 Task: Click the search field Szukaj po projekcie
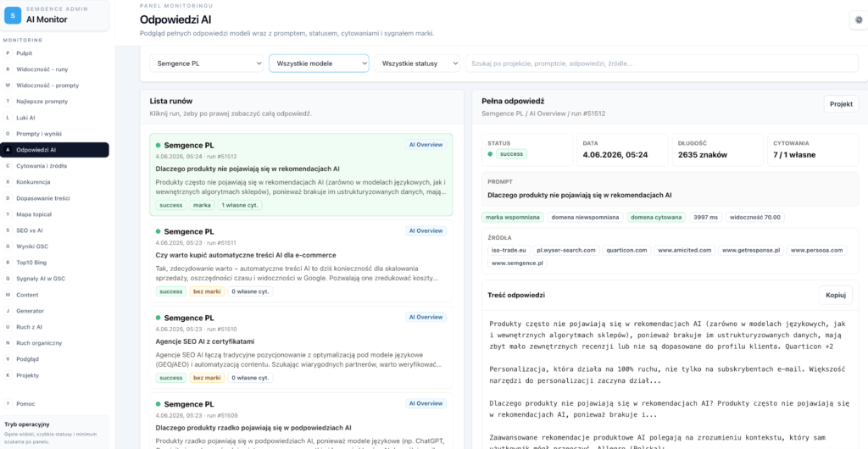pos(661,63)
